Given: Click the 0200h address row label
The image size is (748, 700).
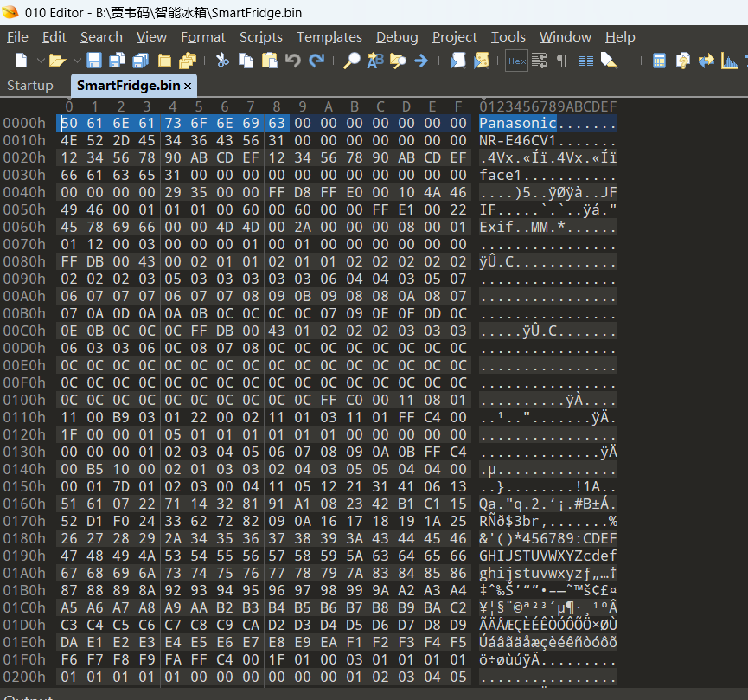Looking at the screenshot, I should 24,677.
